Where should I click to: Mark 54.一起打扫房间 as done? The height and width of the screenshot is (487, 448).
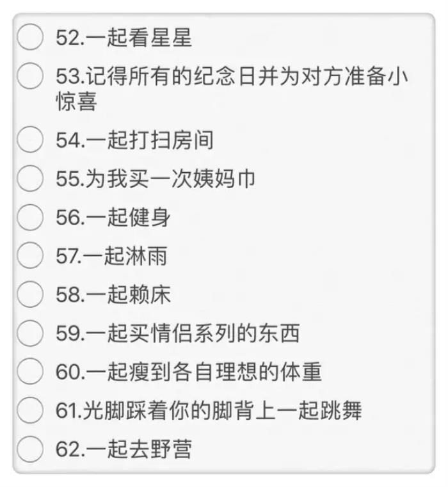tap(29, 139)
